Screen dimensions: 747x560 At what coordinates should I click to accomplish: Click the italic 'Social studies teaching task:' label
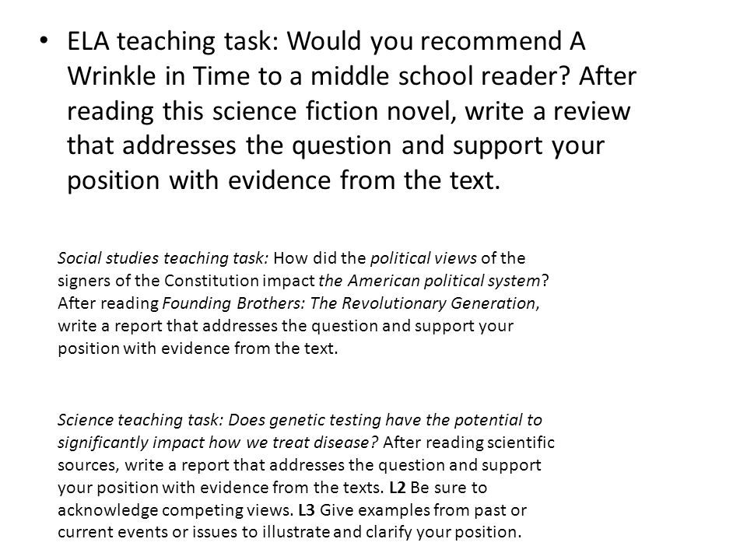click(x=163, y=258)
